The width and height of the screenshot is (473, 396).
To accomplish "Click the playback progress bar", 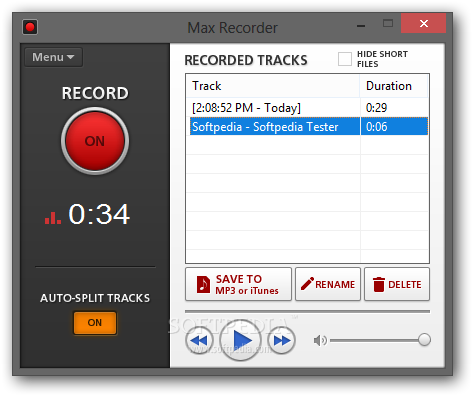I will click(307, 312).
